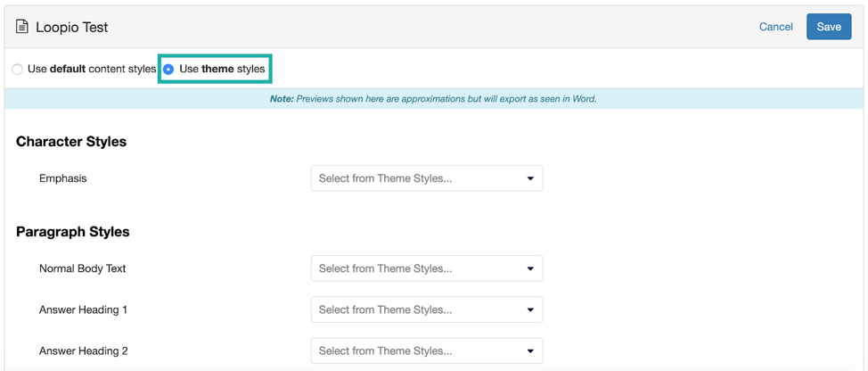Click the Paragraph Styles heading
The width and height of the screenshot is (868, 371).
click(x=72, y=232)
